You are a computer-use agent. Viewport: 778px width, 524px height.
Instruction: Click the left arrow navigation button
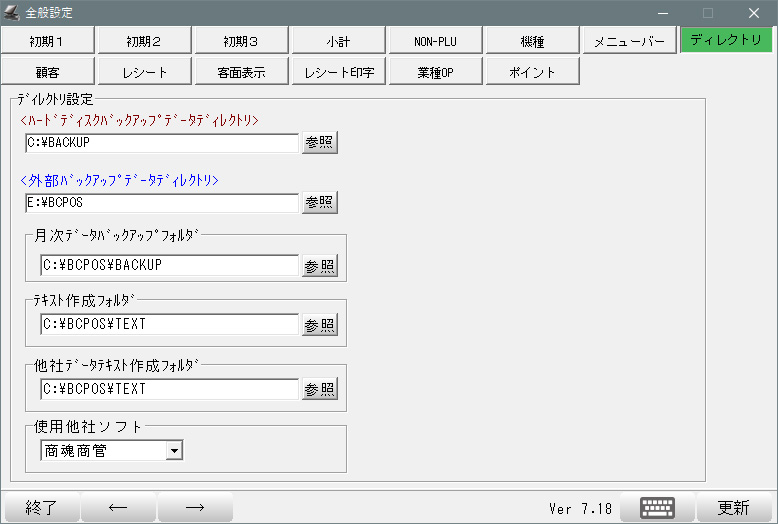[118, 507]
